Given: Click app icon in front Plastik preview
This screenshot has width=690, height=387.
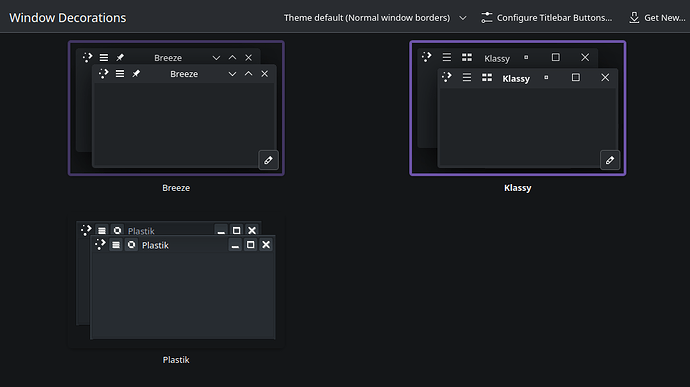Looking at the screenshot, I should (100, 244).
